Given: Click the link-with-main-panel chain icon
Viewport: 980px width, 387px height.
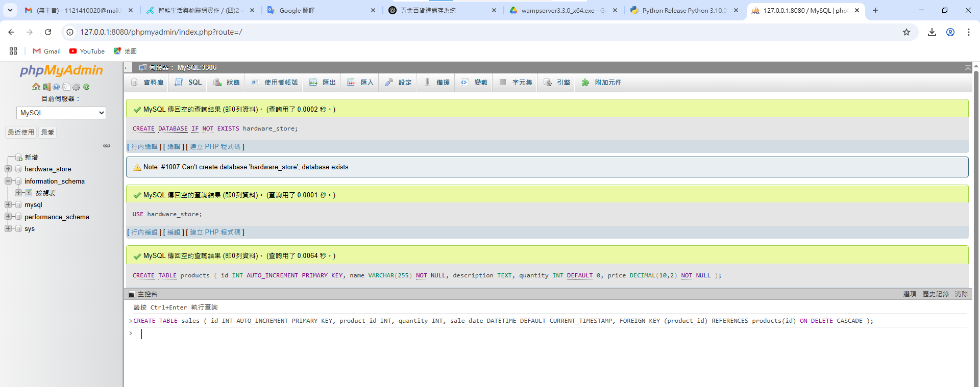Looking at the screenshot, I should coord(107,146).
